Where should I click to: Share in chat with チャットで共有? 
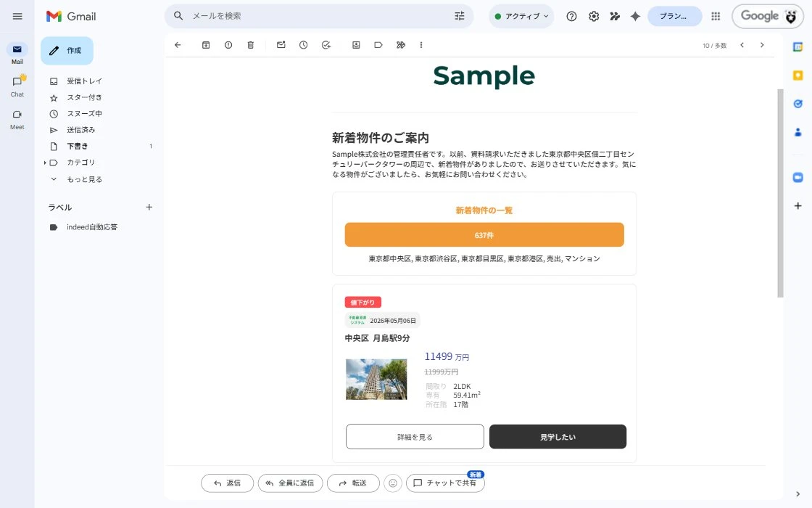pyautogui.click(x=445, y=483)
